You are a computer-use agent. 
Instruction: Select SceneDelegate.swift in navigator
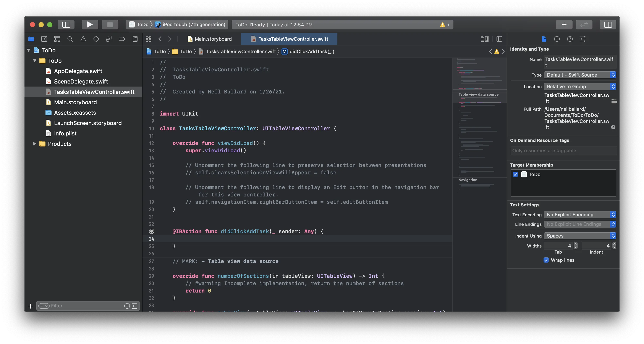pyautogui.click(x=81, y=81)
